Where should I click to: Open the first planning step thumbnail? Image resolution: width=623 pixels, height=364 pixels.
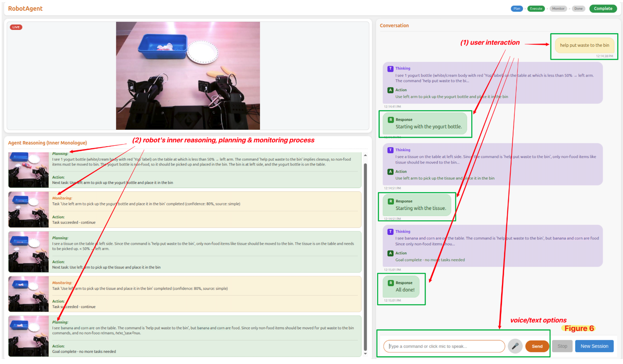pos(29,170)
